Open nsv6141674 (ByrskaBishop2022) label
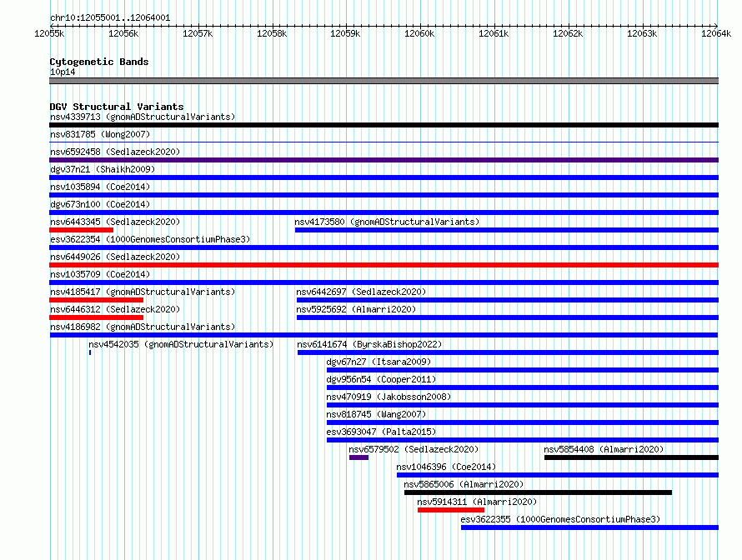 point(369,344)
